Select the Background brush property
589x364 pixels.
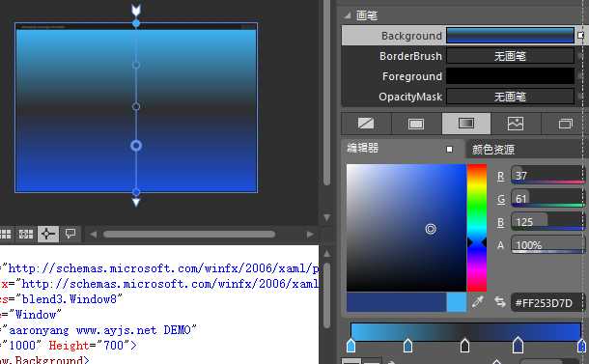click(x=411, y=36)
